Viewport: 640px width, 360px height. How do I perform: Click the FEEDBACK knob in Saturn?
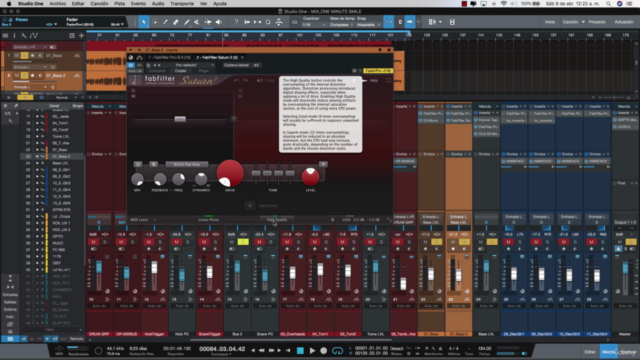point(160,179)
